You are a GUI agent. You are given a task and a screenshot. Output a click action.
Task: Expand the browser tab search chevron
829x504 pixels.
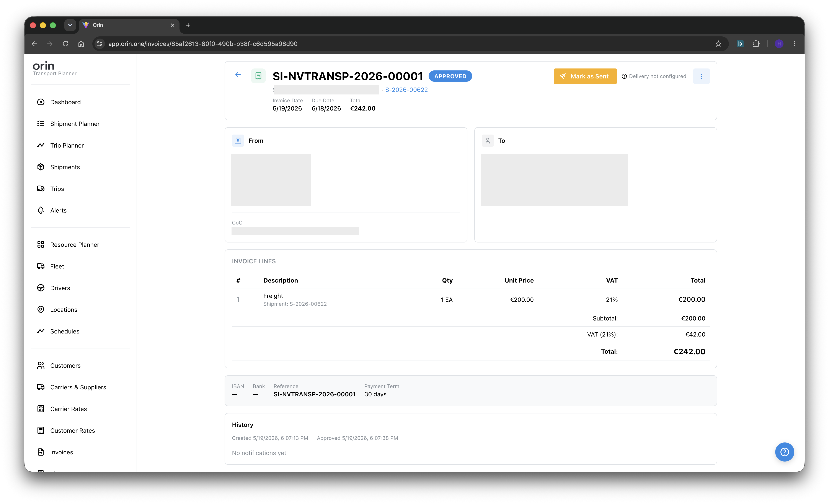[x=70, y=25]
